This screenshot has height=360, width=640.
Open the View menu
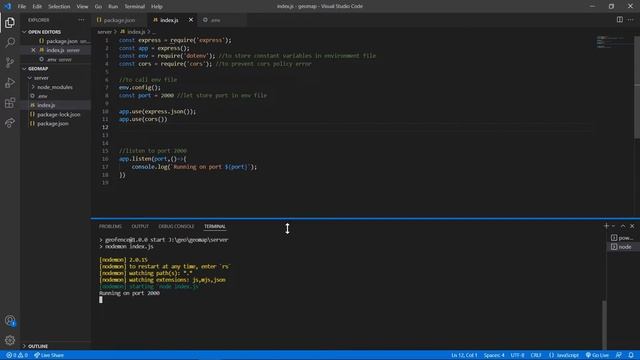pyautogui.click(x=82, y=7)
